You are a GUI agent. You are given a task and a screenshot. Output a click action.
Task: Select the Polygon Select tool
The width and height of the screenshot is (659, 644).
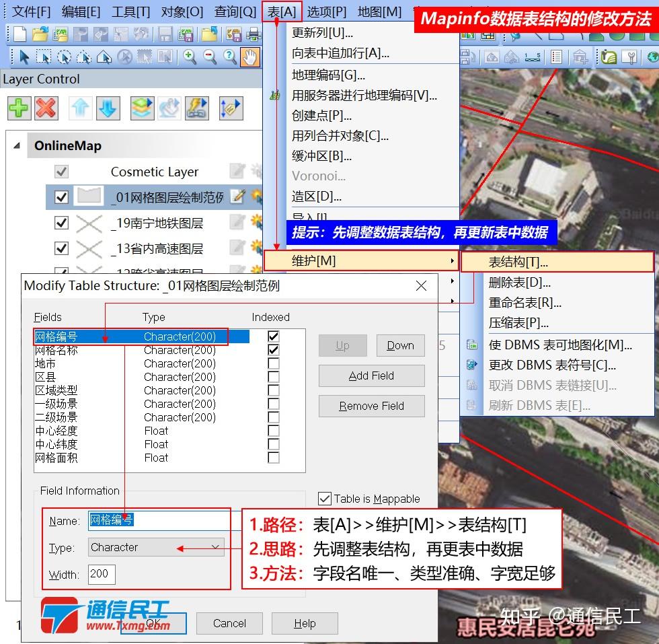click(84, 57)
